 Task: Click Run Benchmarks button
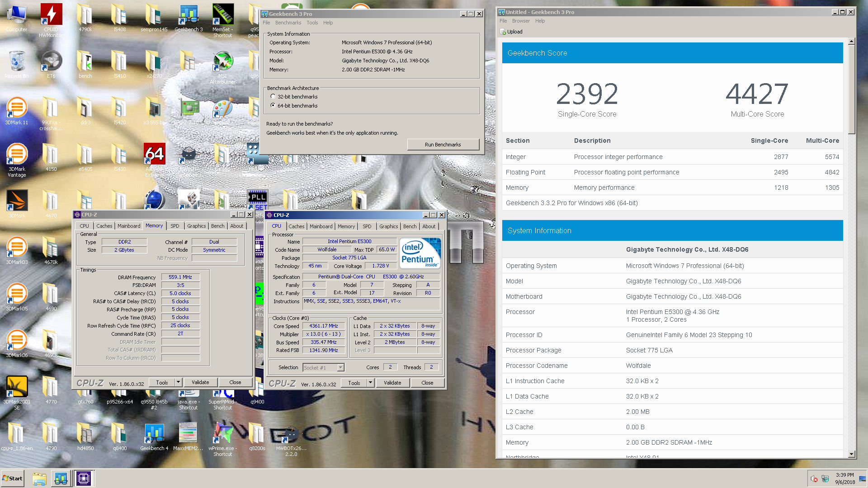pos(443,145)
